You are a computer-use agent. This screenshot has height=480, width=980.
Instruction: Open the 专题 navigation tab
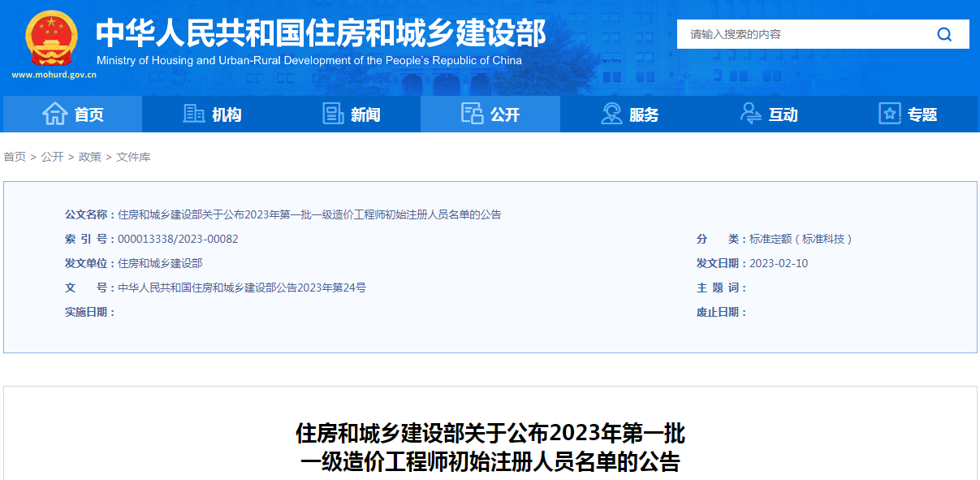point(908,114)
